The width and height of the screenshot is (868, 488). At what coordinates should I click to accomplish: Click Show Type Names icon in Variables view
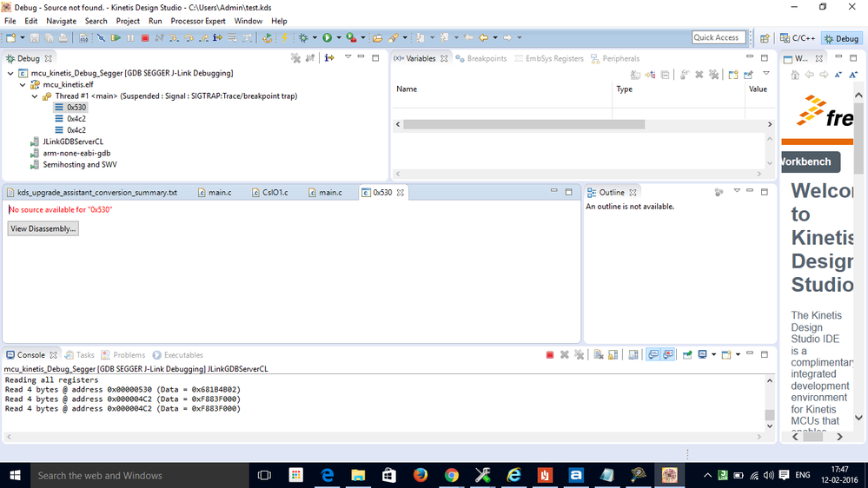click(635, 75)
